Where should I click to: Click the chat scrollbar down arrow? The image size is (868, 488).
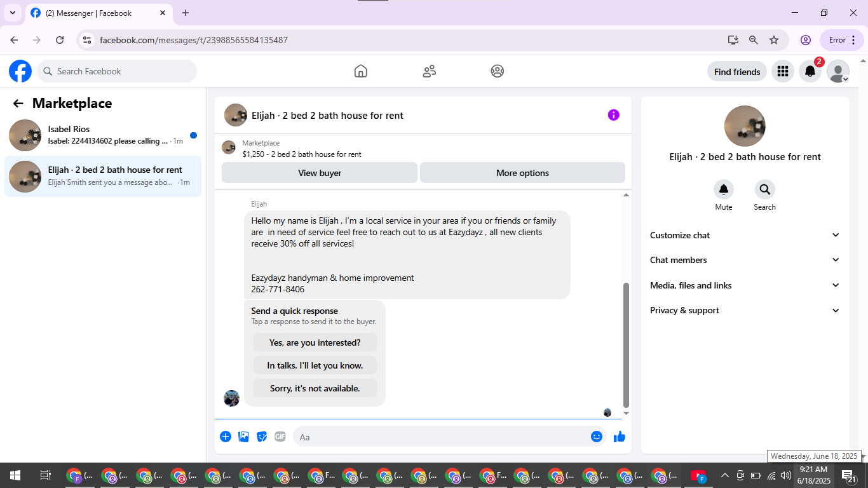(x=626, y=414)
